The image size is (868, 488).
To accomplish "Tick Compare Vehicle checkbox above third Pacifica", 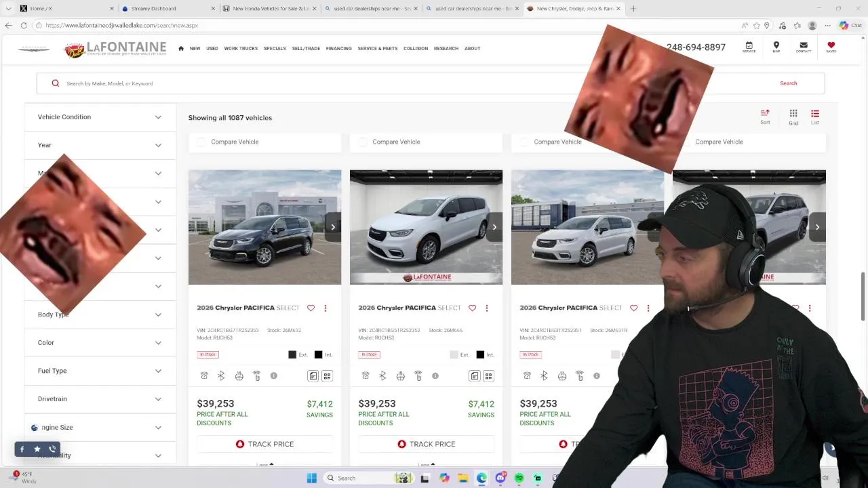I will 524,142.
